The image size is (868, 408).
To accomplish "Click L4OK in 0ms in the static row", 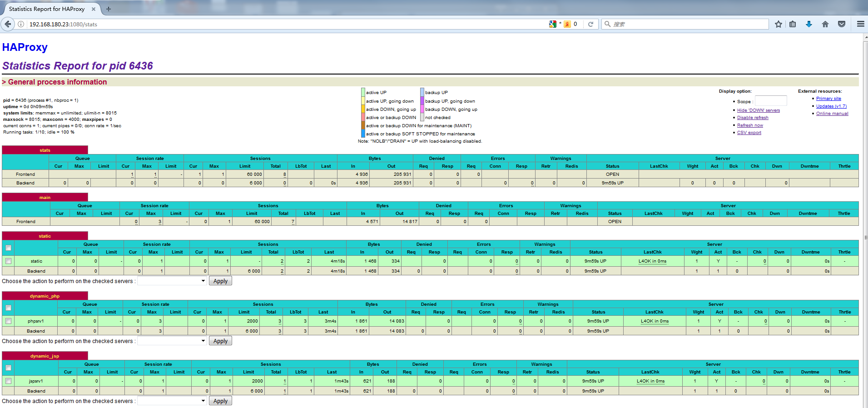I will (x=652, y=261).
